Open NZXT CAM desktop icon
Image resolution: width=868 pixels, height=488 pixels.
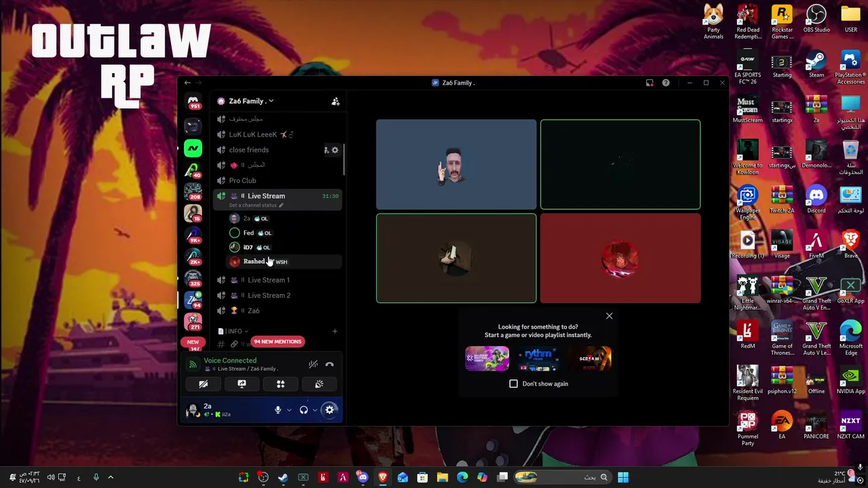click(850, 426)
